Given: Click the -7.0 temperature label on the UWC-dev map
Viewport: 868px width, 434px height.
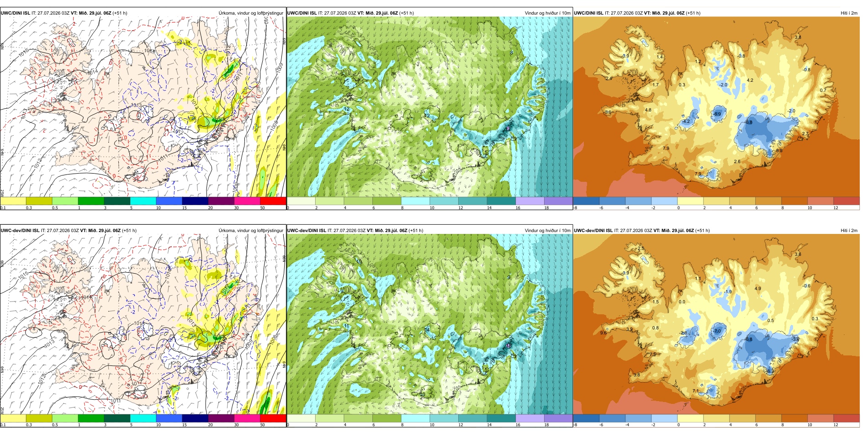Looking at the screenshot, I should pyautogui.click(x=717, y=331).
